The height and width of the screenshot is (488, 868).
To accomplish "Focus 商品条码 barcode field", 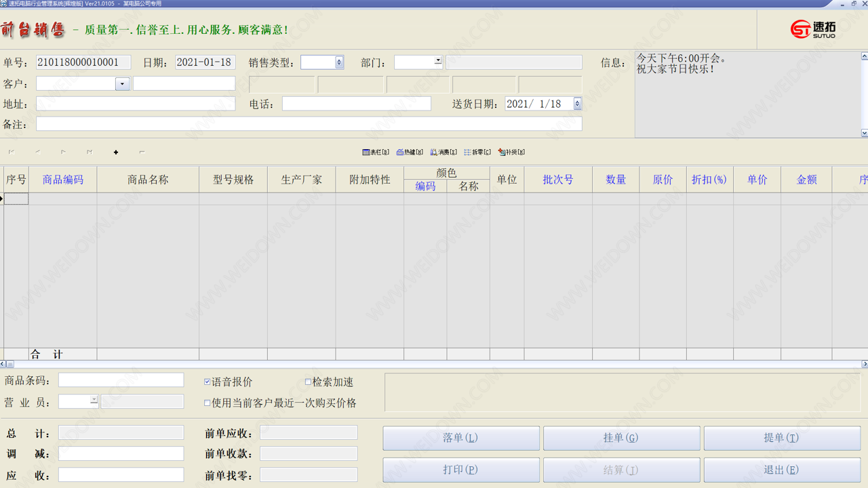I will (x=121, y=380).
